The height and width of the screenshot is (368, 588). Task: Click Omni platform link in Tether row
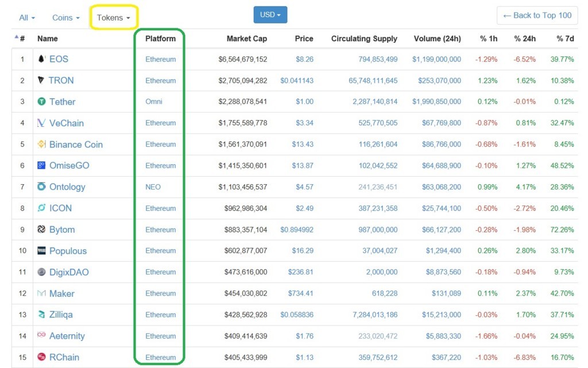pos(154,102)
